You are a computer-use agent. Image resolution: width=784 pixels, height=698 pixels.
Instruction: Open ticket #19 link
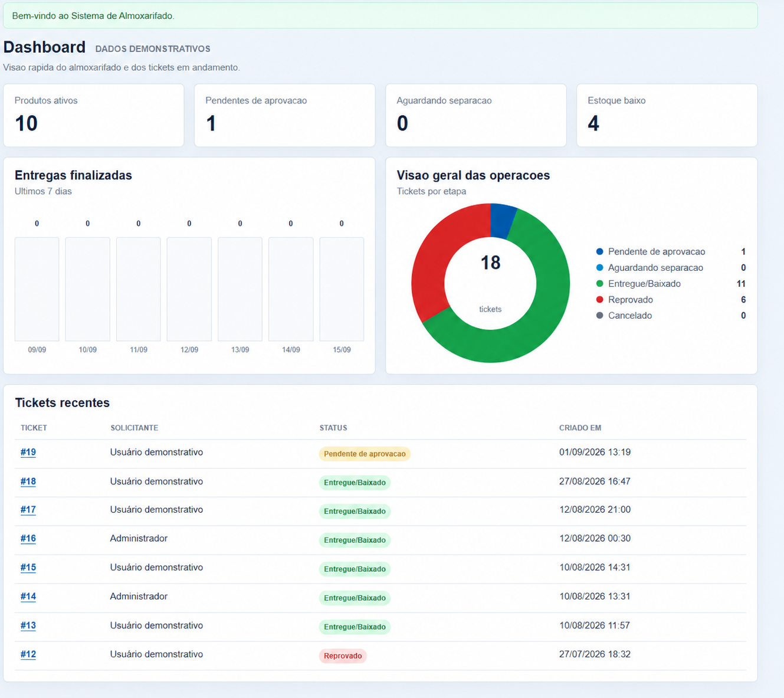point(28,453)
